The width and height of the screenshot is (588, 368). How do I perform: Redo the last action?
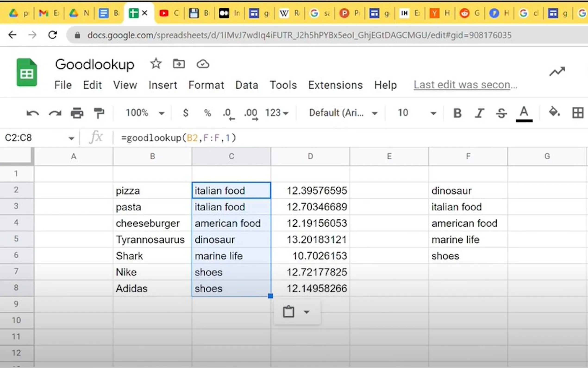(x=55, y=113)
